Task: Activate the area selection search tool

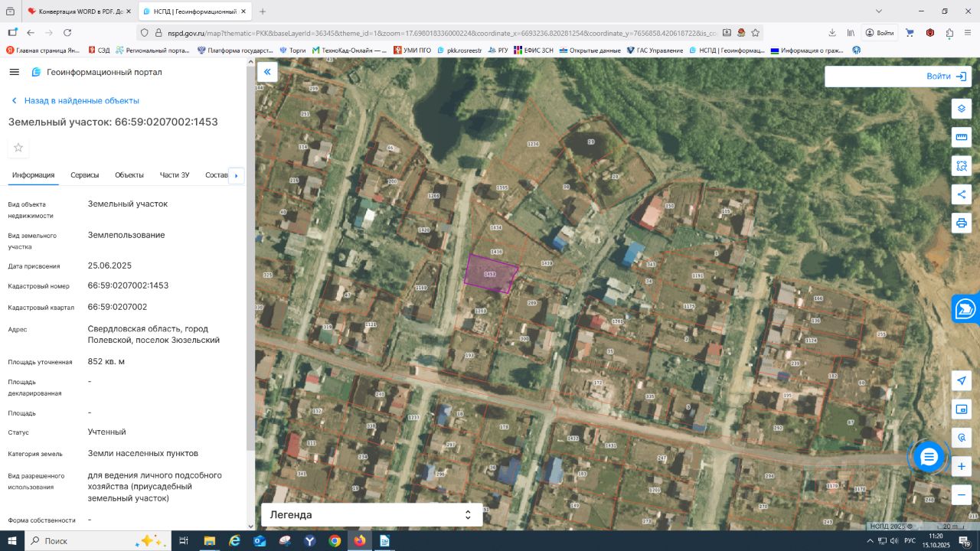Action: [x=962, y=165]
